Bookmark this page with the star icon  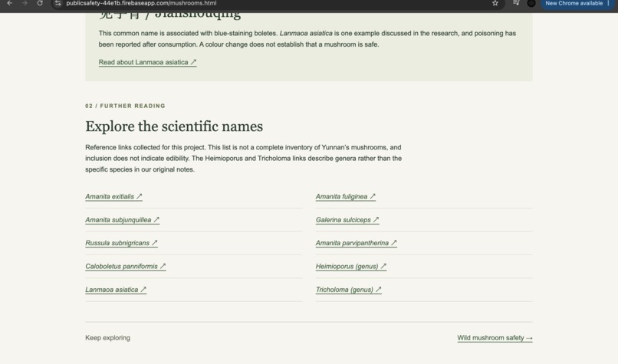click(495, 3)
